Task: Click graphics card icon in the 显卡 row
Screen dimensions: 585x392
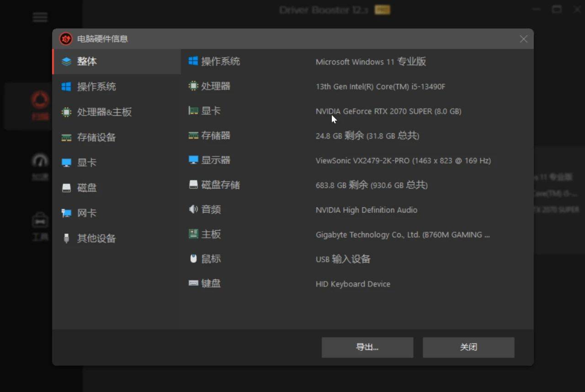Action: 193,111
